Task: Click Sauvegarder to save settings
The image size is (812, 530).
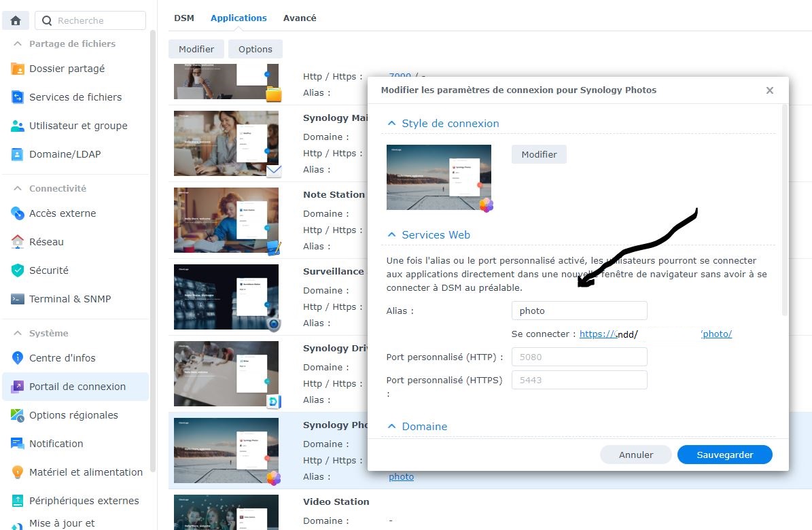Action: pos(724,455)
